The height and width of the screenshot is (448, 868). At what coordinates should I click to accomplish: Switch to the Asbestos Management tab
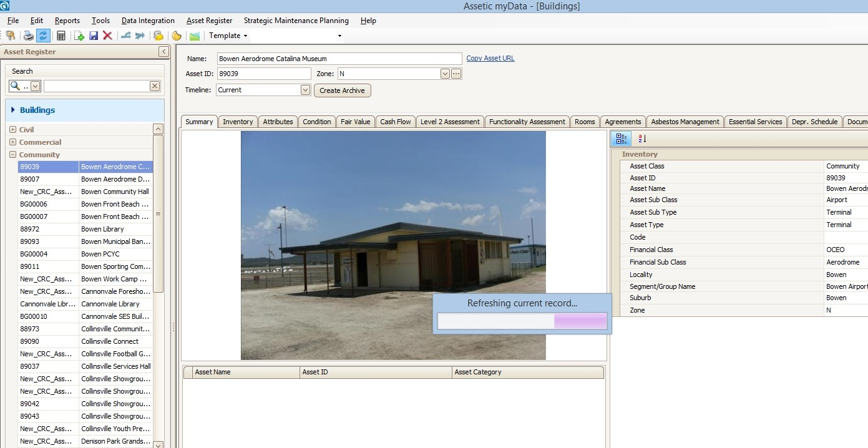[685, 122]
